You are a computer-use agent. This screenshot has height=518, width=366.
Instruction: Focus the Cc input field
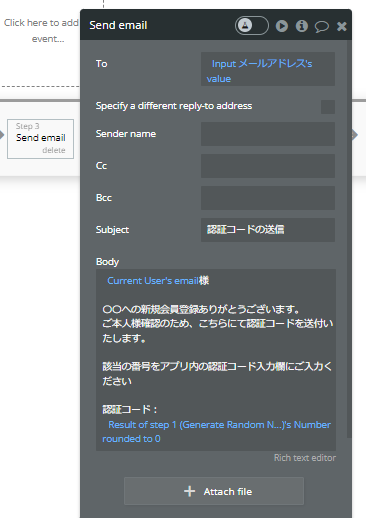(268, 166)
